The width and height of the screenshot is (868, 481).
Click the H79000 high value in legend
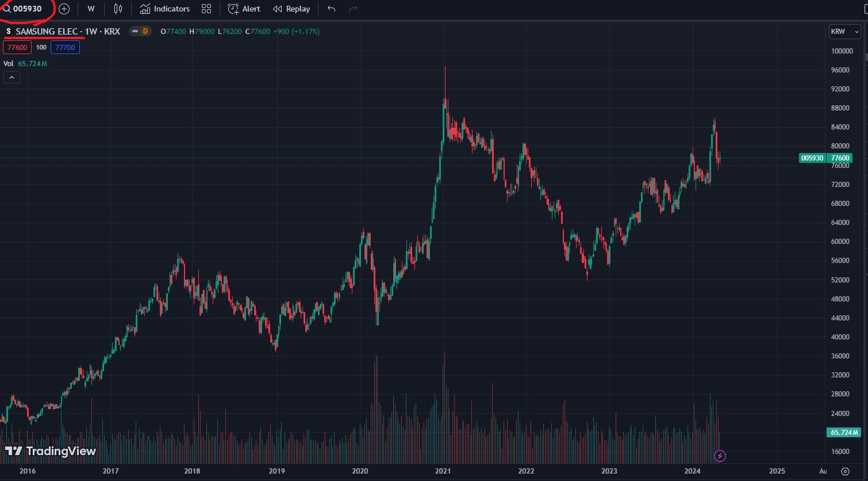[x=202, y=31]
